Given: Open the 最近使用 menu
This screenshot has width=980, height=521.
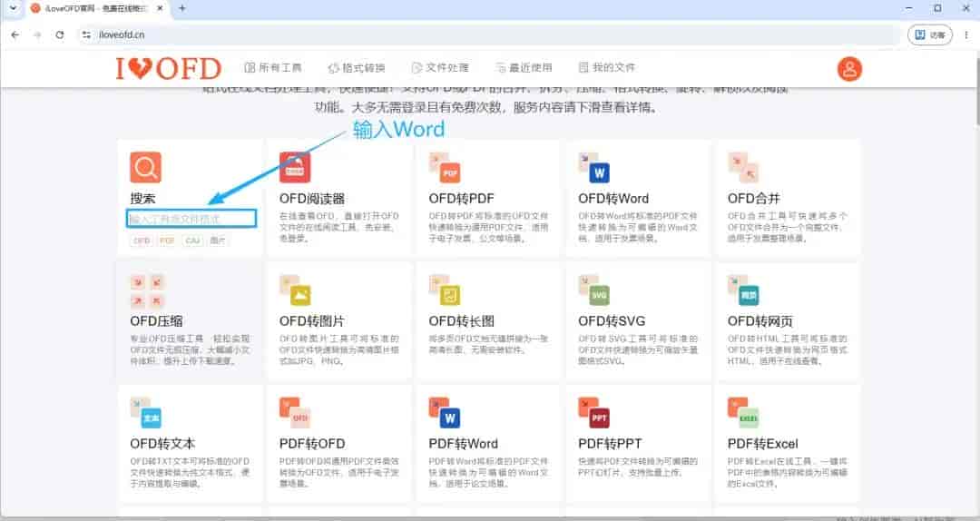Looking at the screenshot, I should pyautogui.click(x=524, y=67).
